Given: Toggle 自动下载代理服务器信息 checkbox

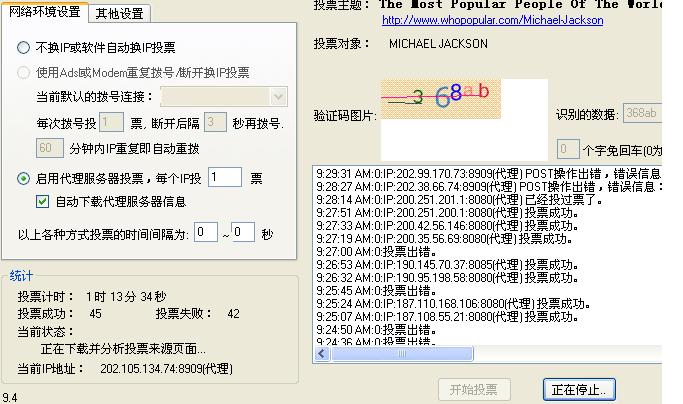Looking at the screenshot, I should point(42,201).
